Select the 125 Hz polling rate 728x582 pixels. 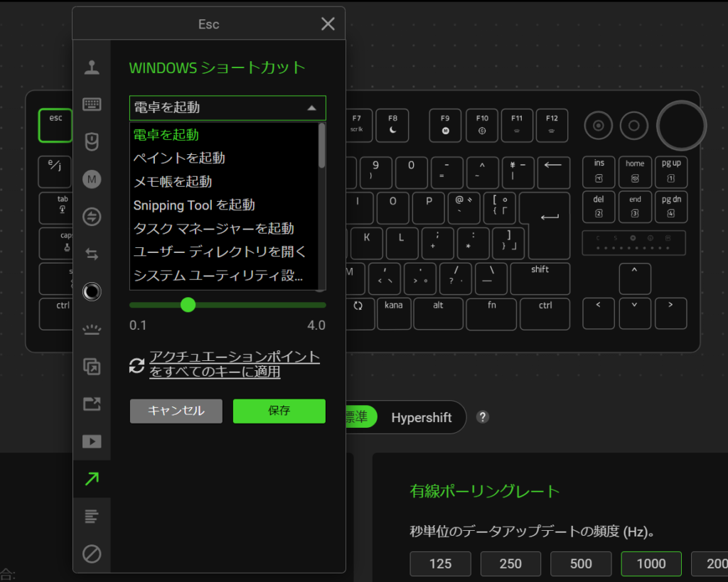[440, 564]
